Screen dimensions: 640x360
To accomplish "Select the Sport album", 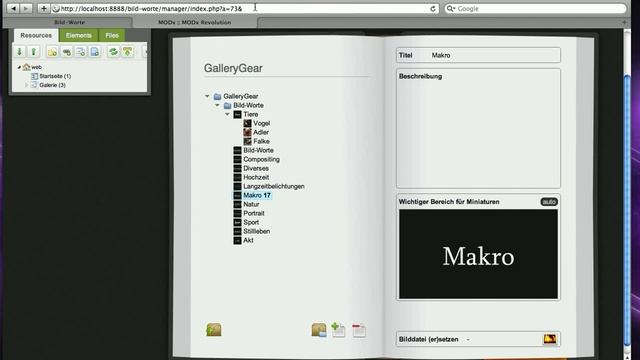I will (251, 222).
